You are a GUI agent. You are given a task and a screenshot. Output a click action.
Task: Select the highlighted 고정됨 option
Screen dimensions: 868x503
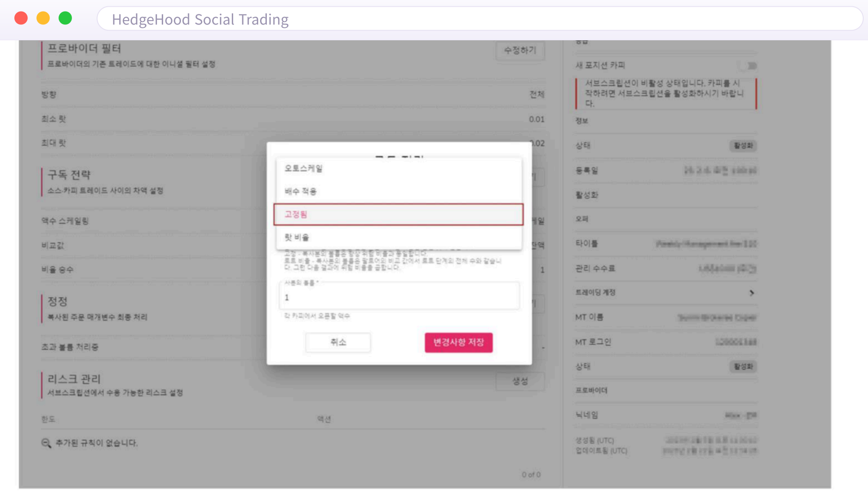click(398, 214)
